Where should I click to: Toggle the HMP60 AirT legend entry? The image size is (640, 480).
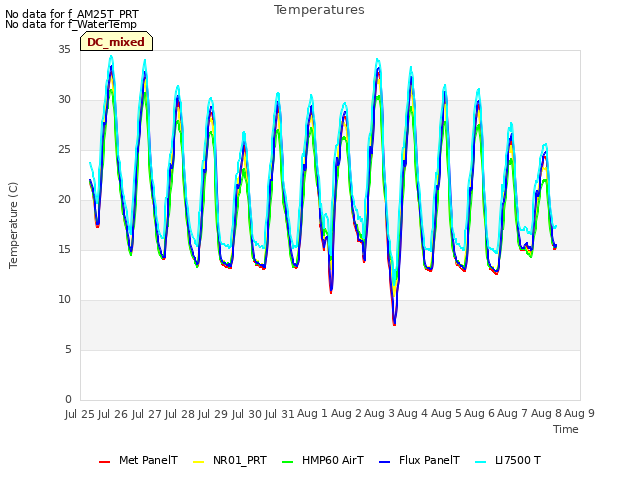click(322, 460)
